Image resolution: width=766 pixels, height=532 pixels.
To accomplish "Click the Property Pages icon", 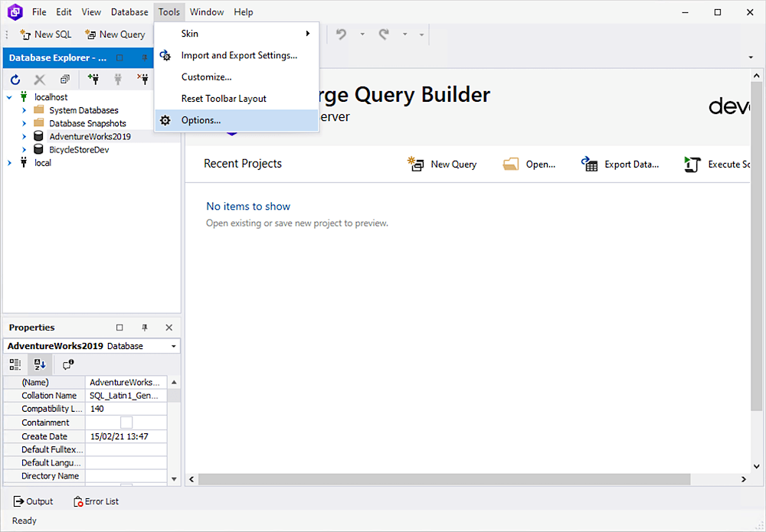I will [x=68, y=364].
